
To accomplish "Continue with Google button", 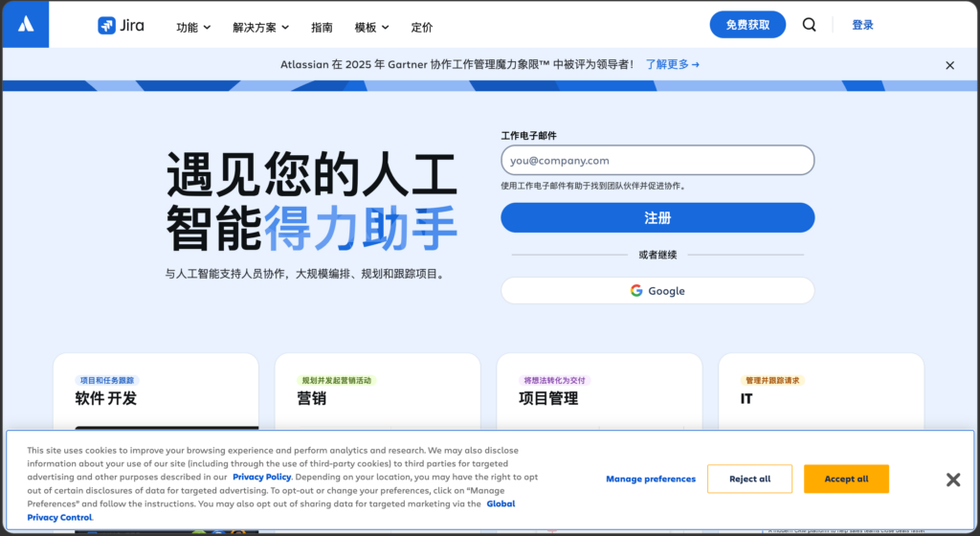I will [x=657, y=290].
